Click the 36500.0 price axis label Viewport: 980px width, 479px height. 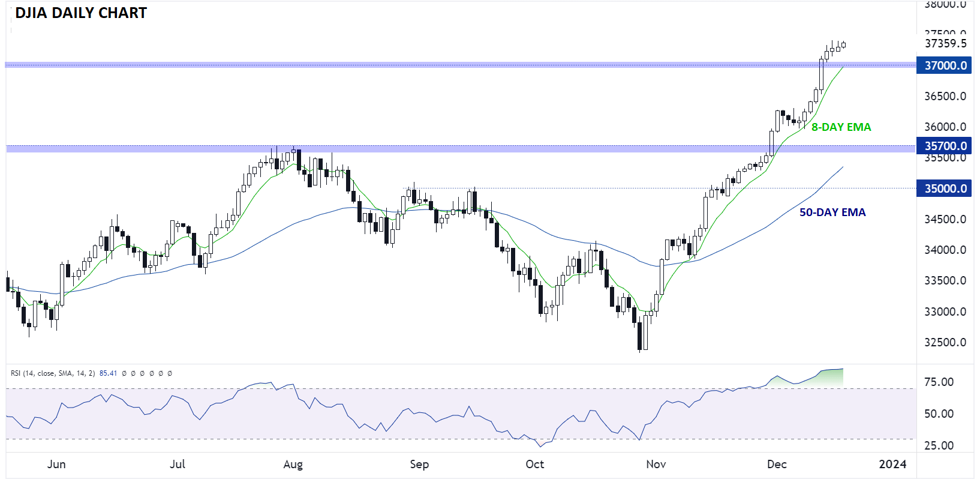pyautogui.click(x=945, y=96)
